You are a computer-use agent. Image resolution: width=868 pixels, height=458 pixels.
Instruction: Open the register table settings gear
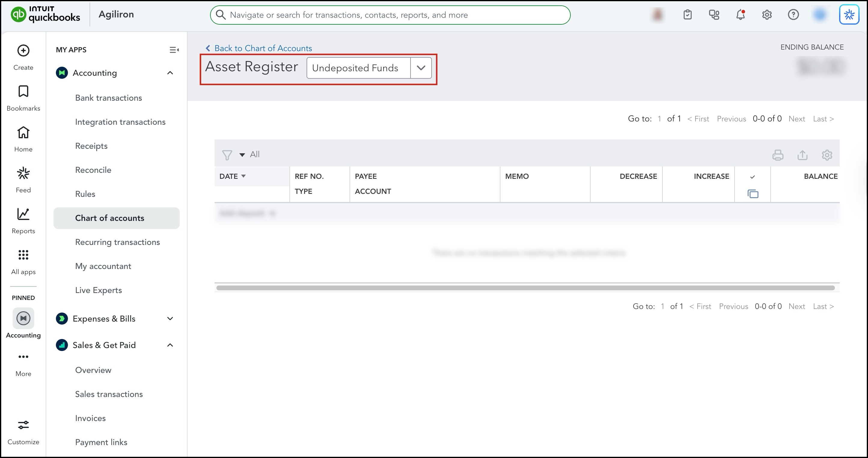pos(827,155)
